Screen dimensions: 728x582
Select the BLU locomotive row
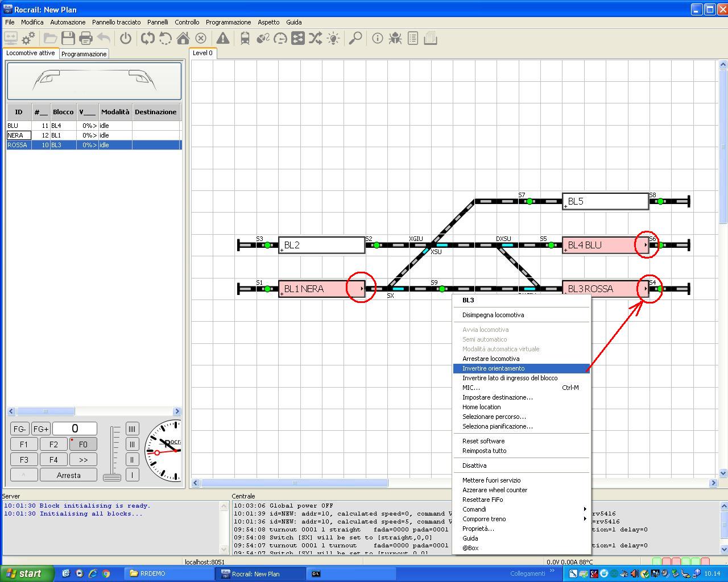point(94,126)
